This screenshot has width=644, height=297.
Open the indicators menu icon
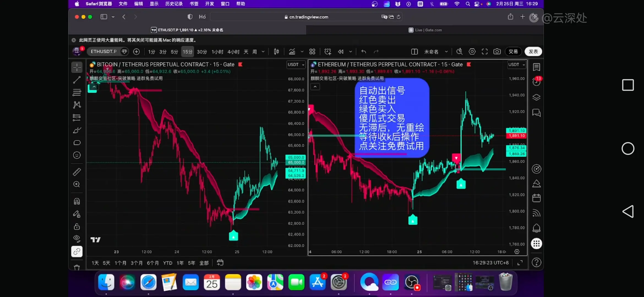click(292, 51)
